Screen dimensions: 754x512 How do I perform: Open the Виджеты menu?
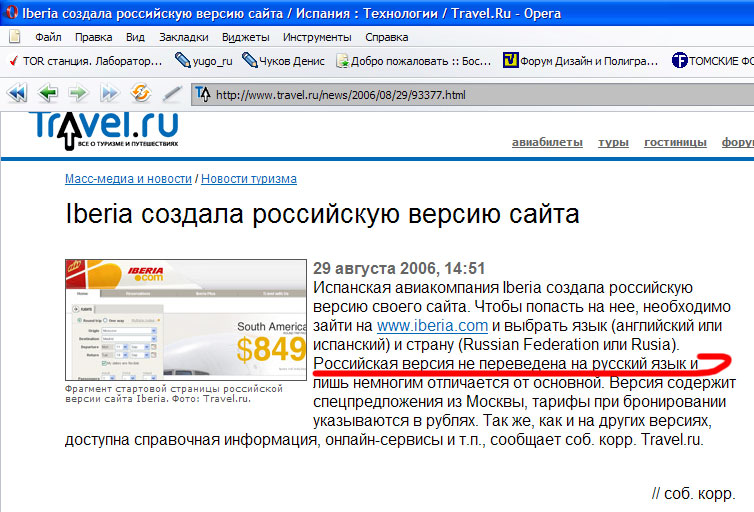click(246, 37)
